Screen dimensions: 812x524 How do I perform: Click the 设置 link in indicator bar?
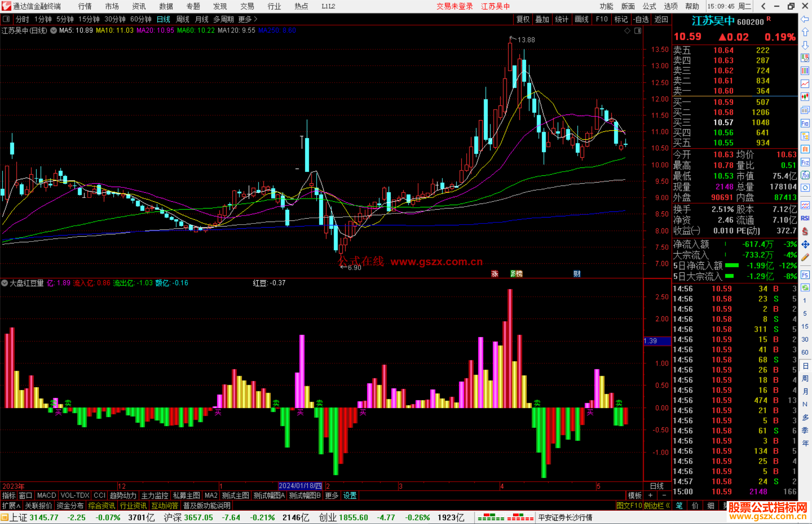pos(350,495)
